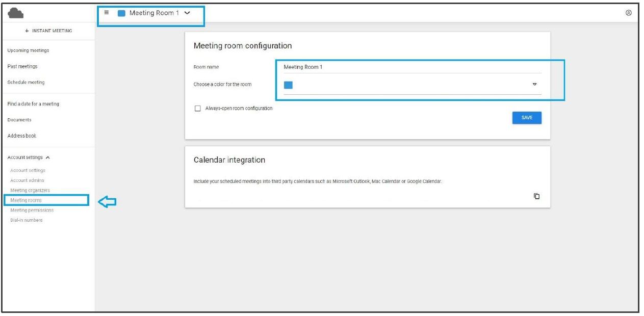The height and width of the screenshot is (316, 644).
Task: Open the hamburger menu icon
Action: pos(107,13)
